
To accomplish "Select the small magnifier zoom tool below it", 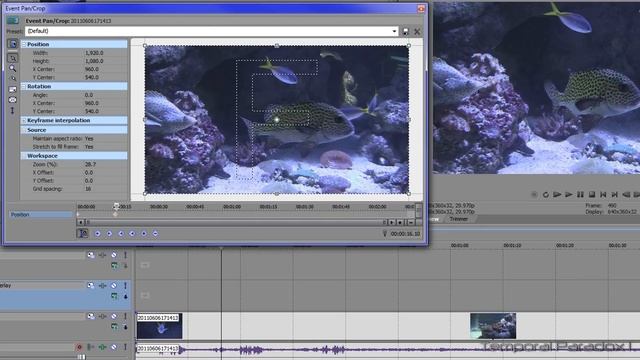I will pyautogui.click(x=13, y=78).
